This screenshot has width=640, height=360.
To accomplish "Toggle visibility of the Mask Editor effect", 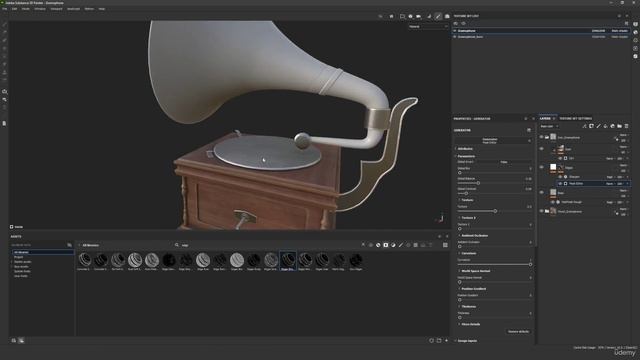I will tap(560, 184).
